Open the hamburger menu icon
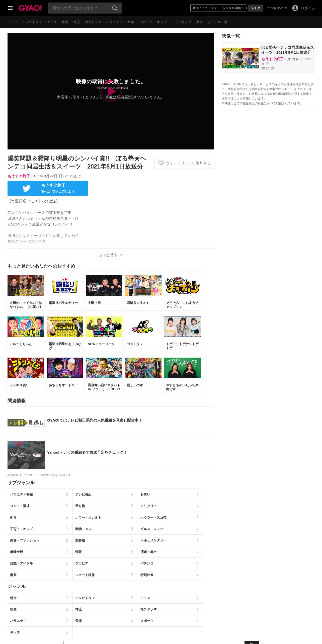Viewport: 322px width, 644px height. (x=10, y=8)
